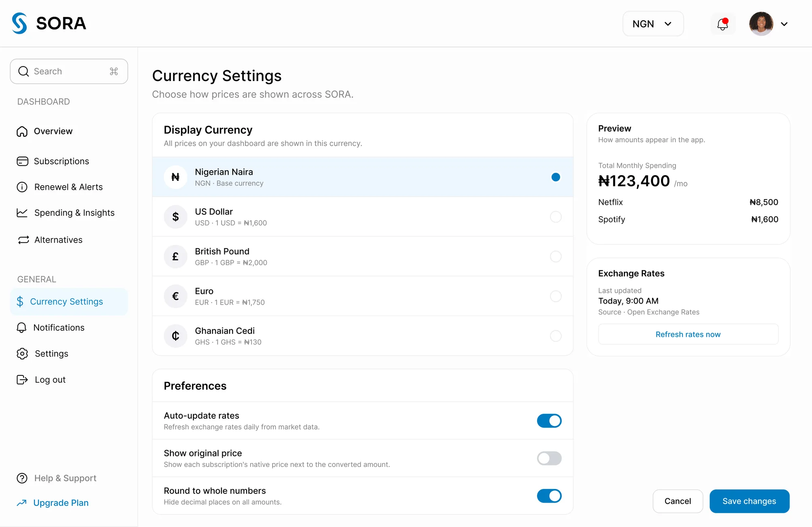Click the Spending & Insights chart icon
812x527 pixels.
point(22,213)
